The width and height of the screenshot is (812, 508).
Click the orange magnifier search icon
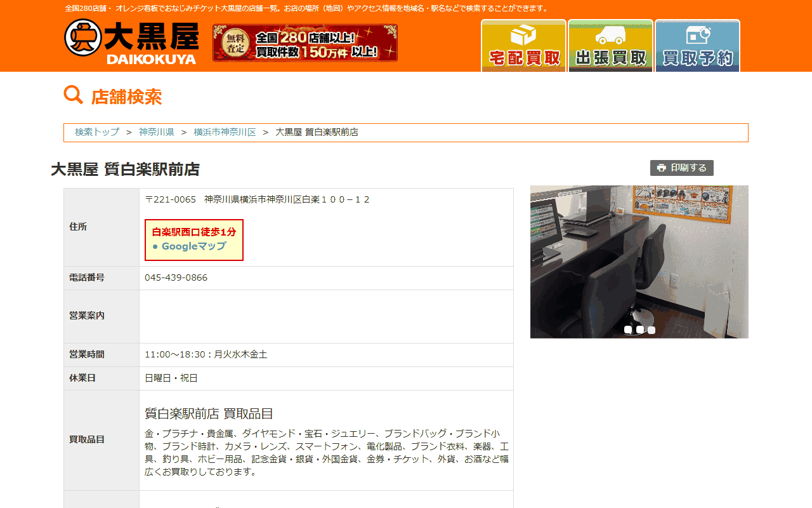(74, 95)
